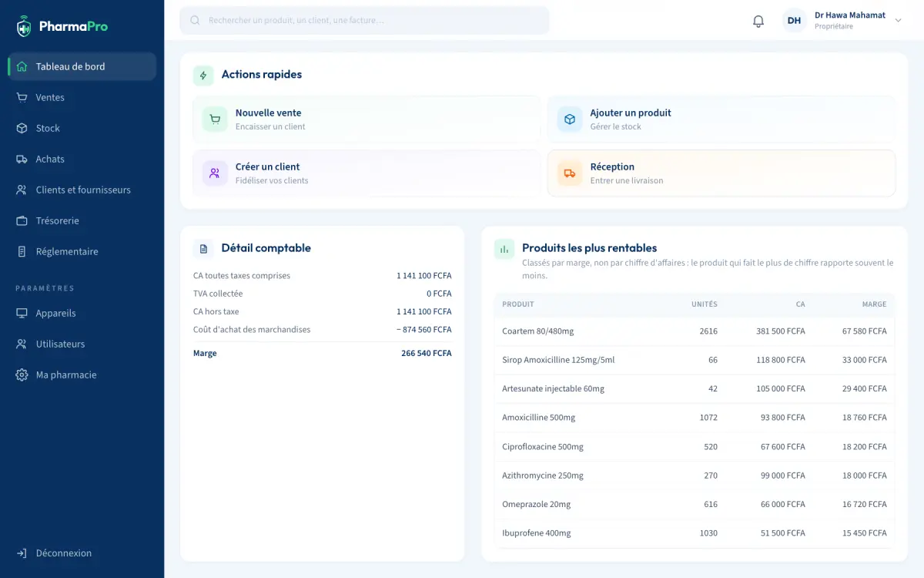
Task: Open the Appareils settings page
Action: pyautogui.click(x=82, y=313)
